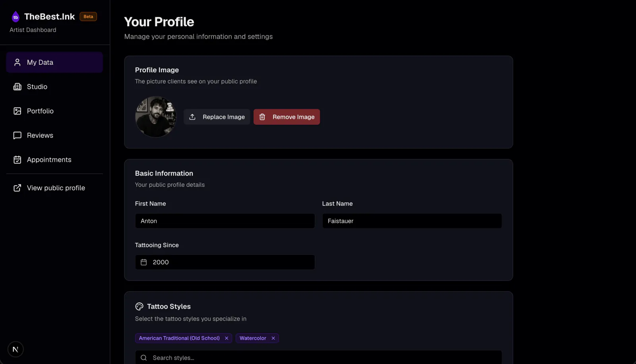636x364 pixels.
Task: Click the Watercolor tag label
Action: [253, 338]
